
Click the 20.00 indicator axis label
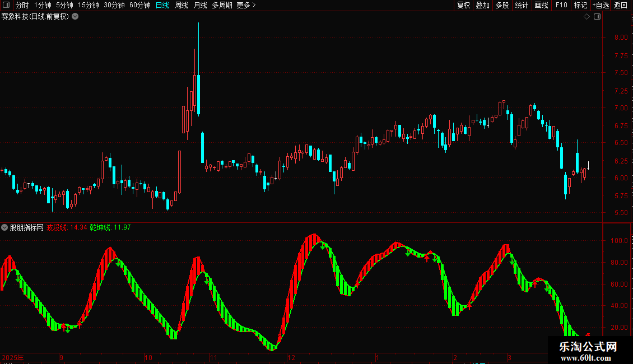[x=620, y=327]
